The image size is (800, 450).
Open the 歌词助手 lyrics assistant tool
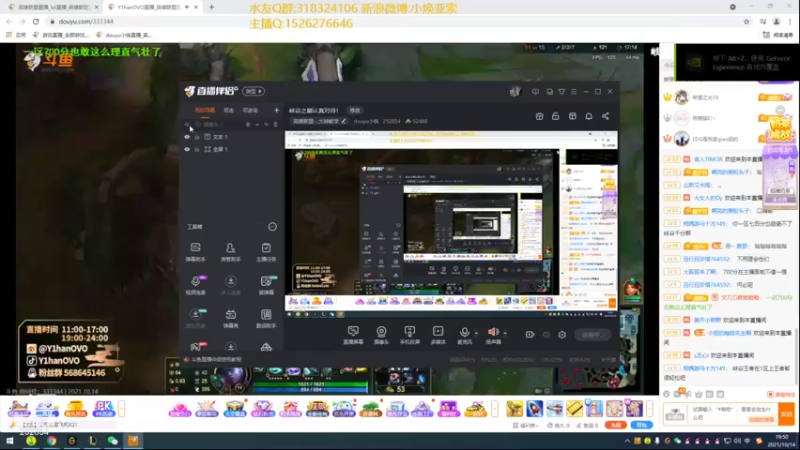266,318
